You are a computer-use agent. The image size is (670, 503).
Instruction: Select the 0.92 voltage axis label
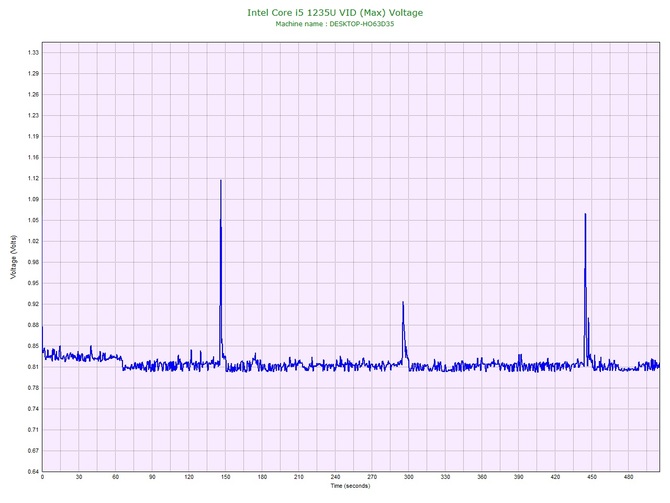[x=33, y=304]
